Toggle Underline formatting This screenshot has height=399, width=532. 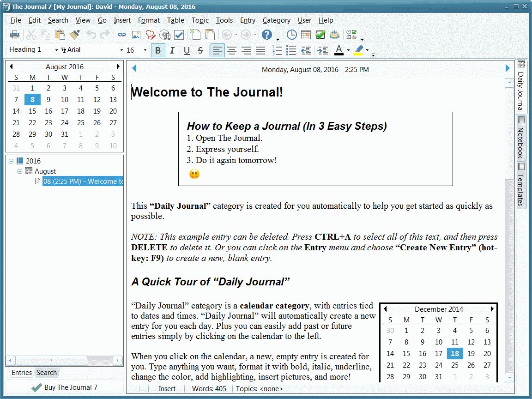(x=187, y=50)
